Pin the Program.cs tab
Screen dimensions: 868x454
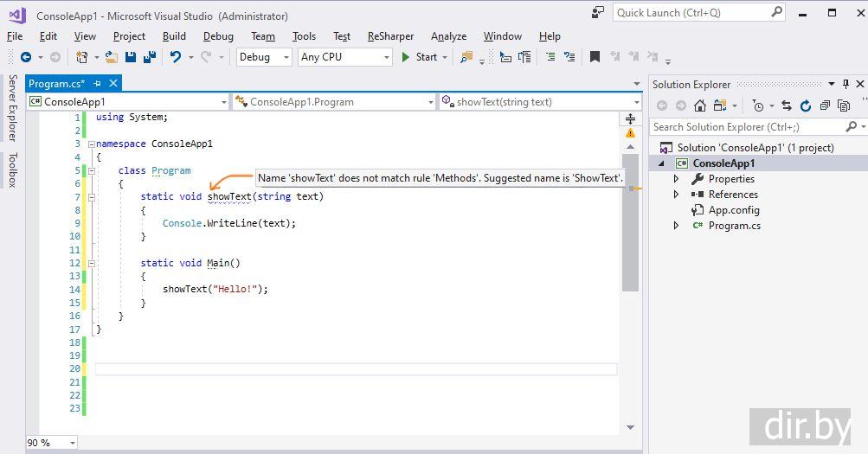click(98, 83)
